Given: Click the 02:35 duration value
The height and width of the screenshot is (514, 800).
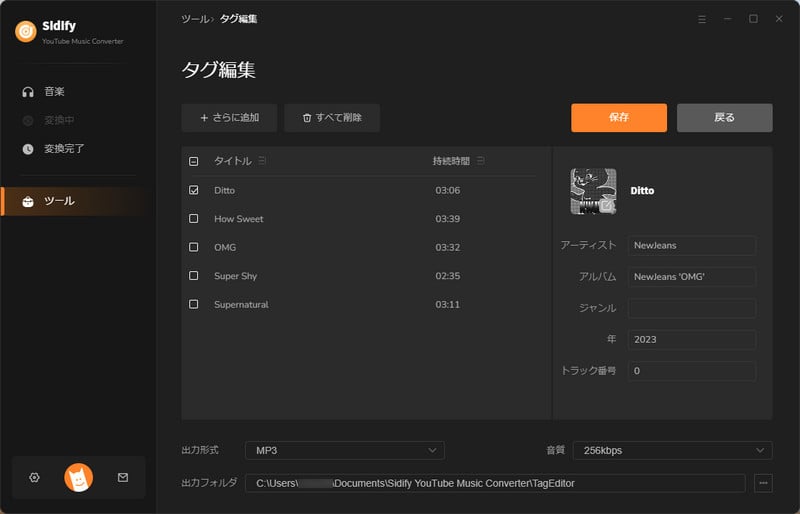Looking at the screenshot, I should coord(447,276).
